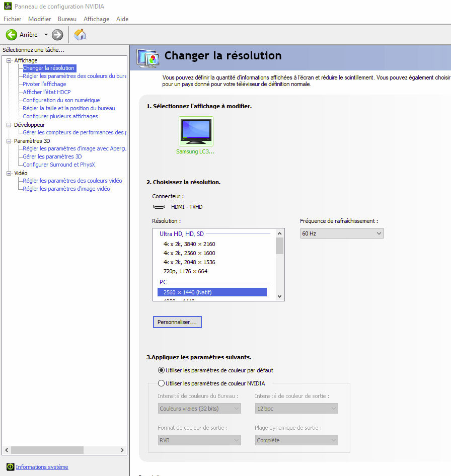Screen dimensions: 451x476
Task: Click the NVIDIA Control Panel title icon
Action: point(8,6)
